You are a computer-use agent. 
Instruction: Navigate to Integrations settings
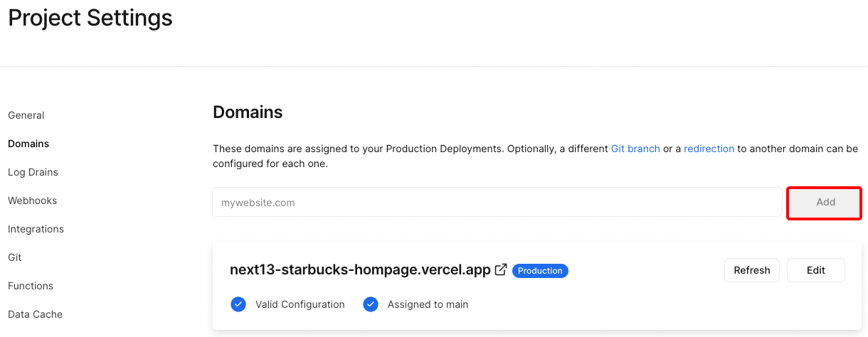(36, 229)
